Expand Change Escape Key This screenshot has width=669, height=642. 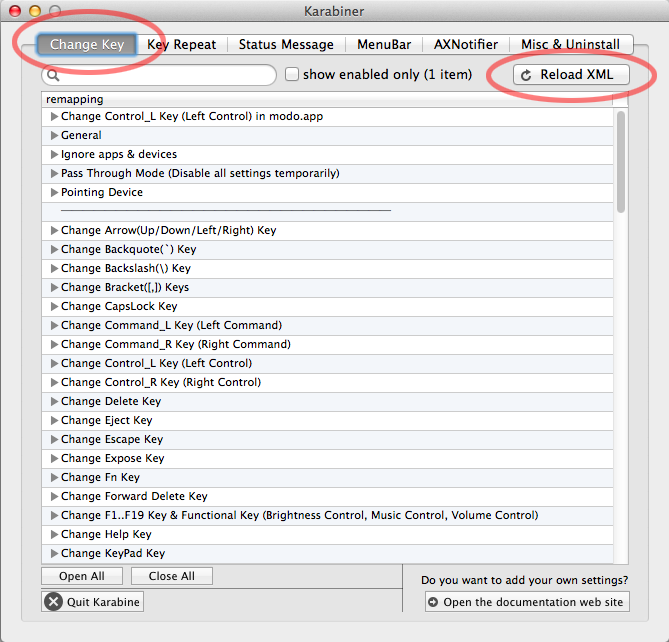tap(54, 439)
